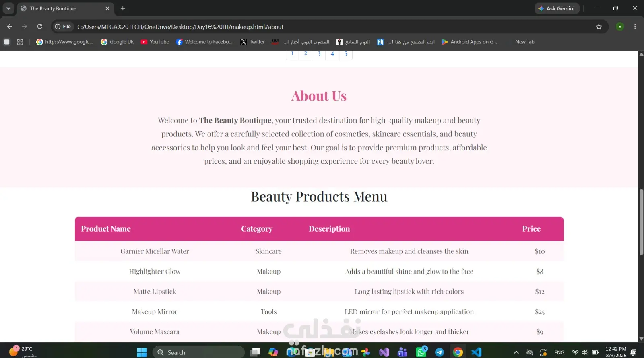
Task: Go back to the previous page
Action: point(10,27)
